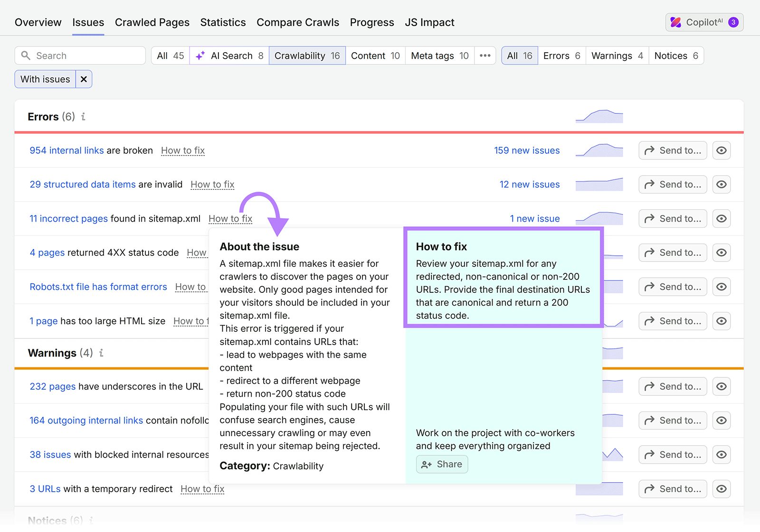This screenshot has height=532, width=760.
Task: Show only Errors severity filter
Action: (x=562, y=56)
